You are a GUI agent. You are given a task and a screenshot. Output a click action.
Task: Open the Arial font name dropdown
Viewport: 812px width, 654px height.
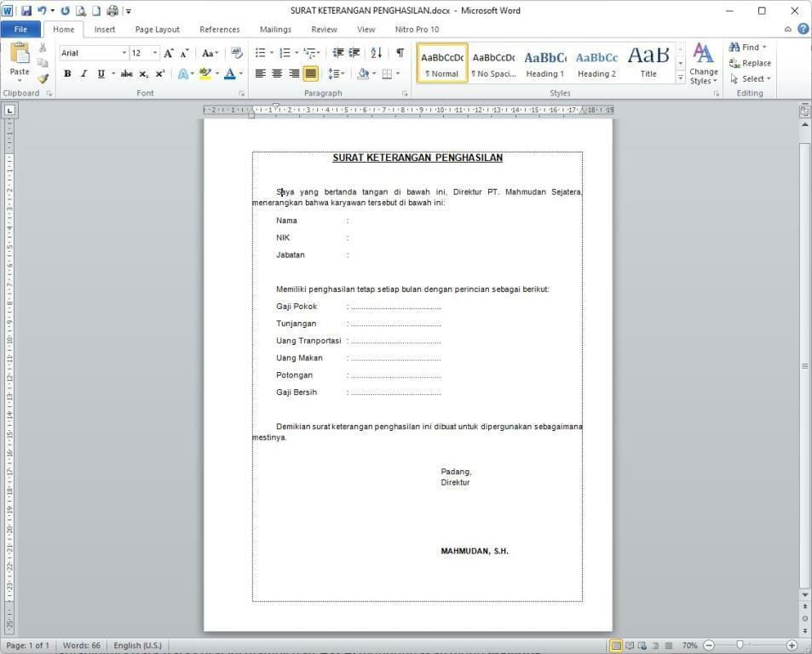tap(124, 53)
